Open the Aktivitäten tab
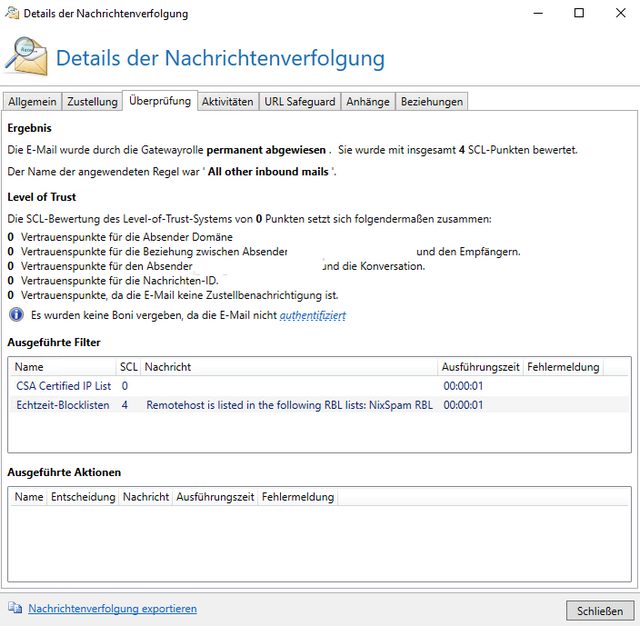640x626 pixels. (227, 102)
